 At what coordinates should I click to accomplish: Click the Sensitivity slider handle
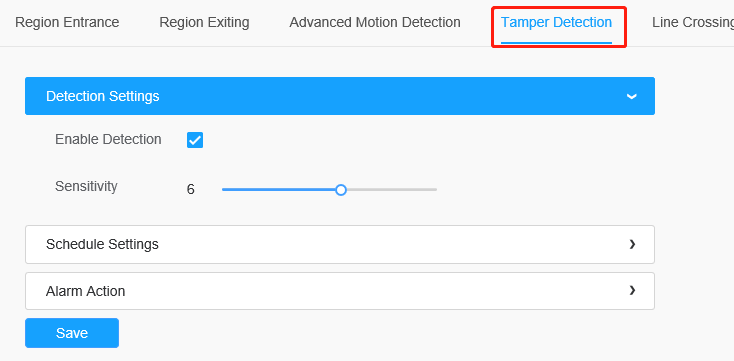(341, 190)
